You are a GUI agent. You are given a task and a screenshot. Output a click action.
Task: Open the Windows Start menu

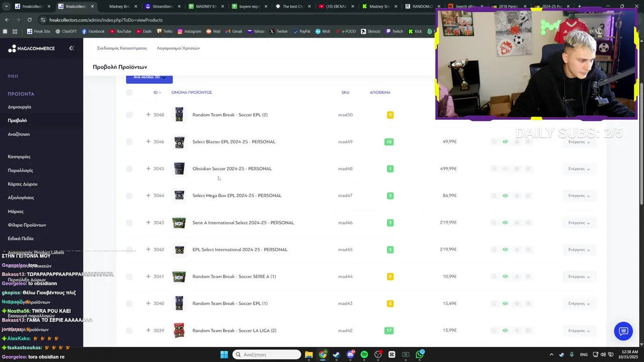click(224, 354)
